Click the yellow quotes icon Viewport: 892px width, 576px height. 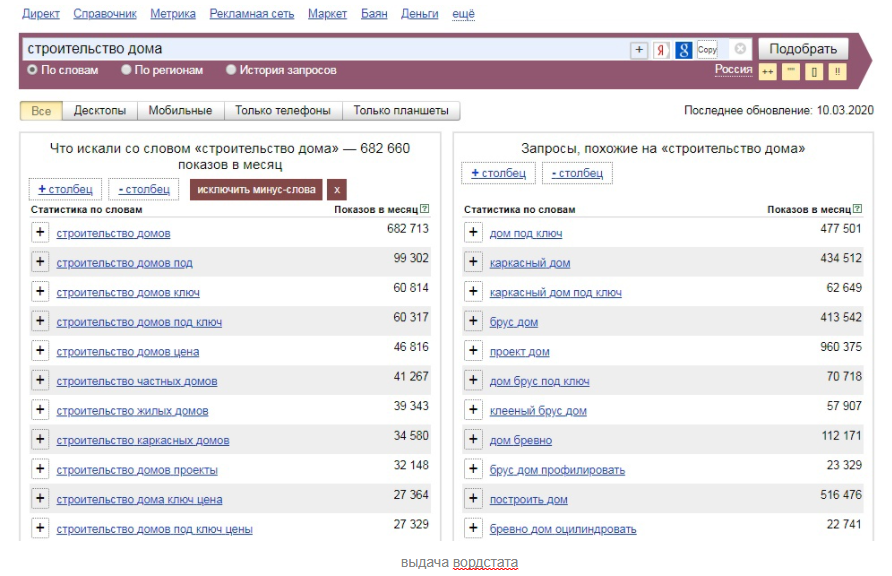[x=791, y=72]
